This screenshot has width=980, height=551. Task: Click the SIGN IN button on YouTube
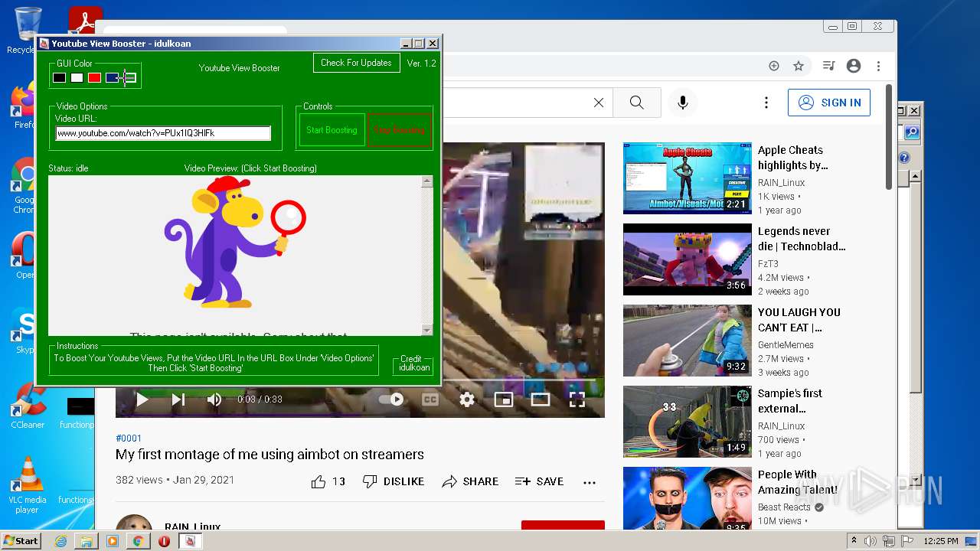point(829,103)
